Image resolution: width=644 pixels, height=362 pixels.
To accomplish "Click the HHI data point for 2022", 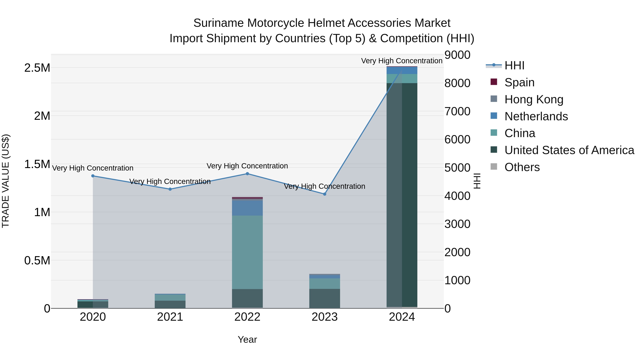I will point(247,174).
